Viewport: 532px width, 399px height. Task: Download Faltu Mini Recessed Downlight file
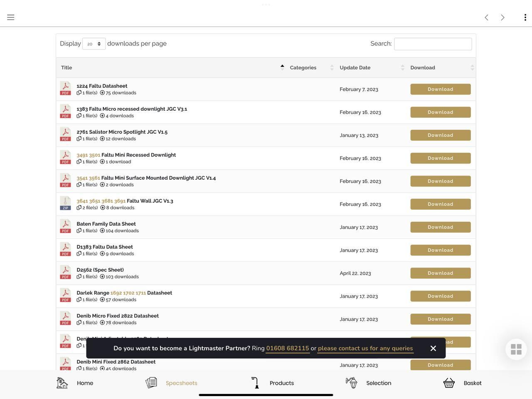click(x=441, y=158)
